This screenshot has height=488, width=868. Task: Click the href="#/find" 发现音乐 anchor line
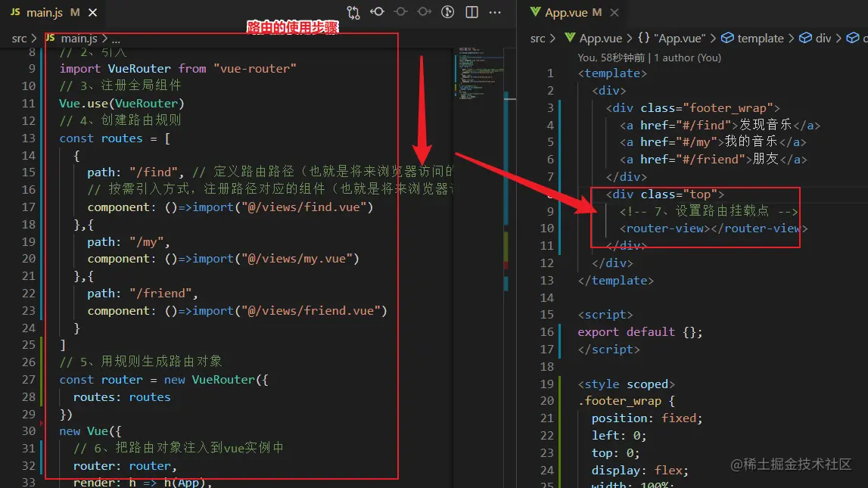[x=720, y=125]
